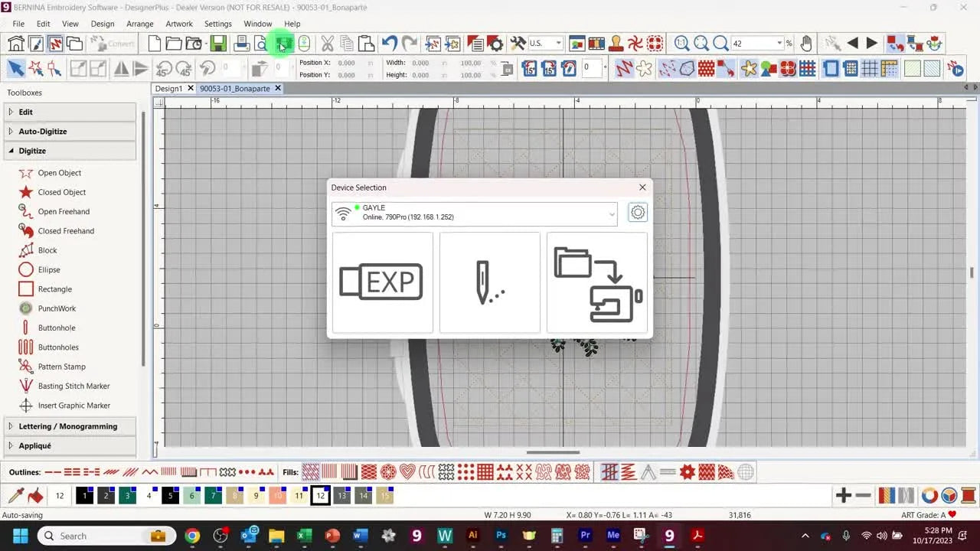Select the Block digitize tool
Viewport: 980px width, 551px height.
pos(38,250)
